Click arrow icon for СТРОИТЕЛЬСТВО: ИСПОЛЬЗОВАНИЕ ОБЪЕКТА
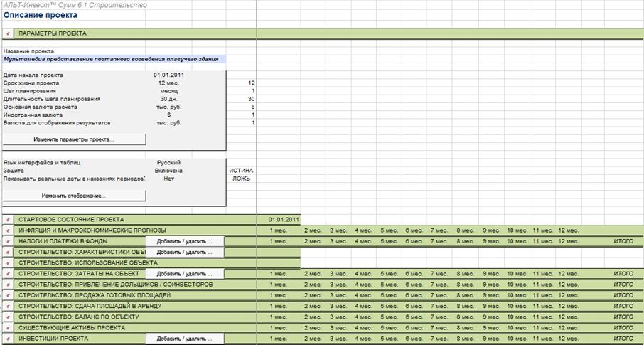644x345 pixels. click(9, 262)
